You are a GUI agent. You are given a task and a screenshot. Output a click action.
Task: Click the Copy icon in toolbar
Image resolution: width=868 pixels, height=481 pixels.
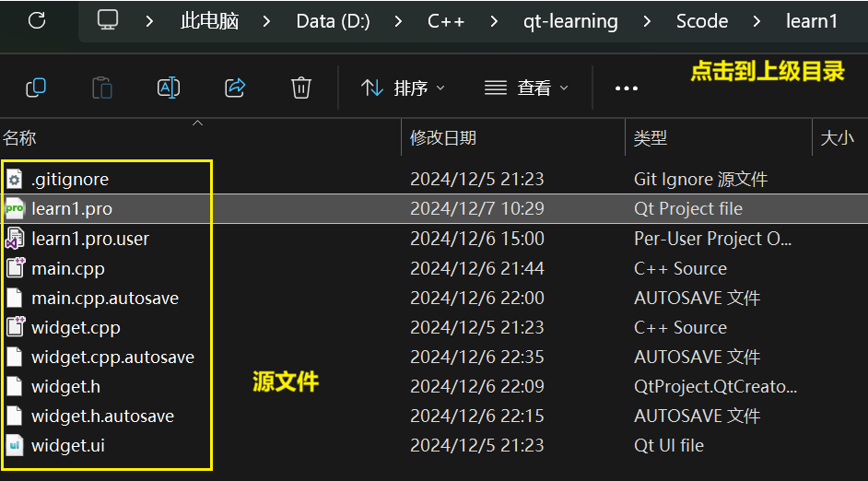[36, 88]
